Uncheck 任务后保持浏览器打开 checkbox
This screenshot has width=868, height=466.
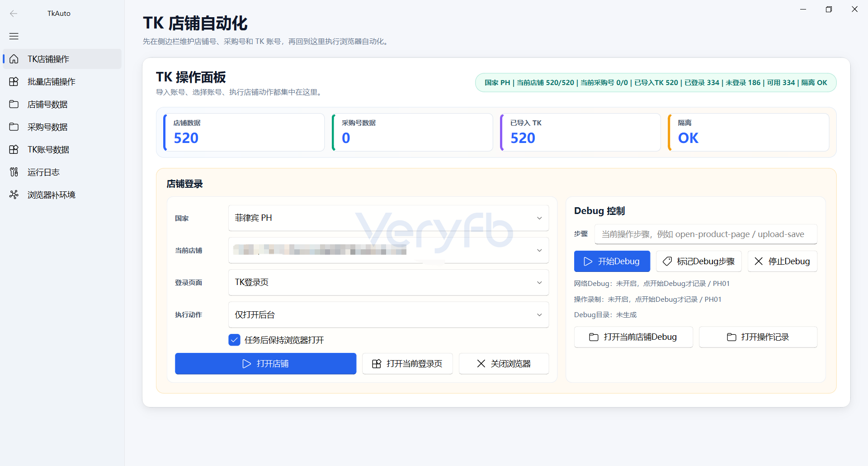coord(234,340)
